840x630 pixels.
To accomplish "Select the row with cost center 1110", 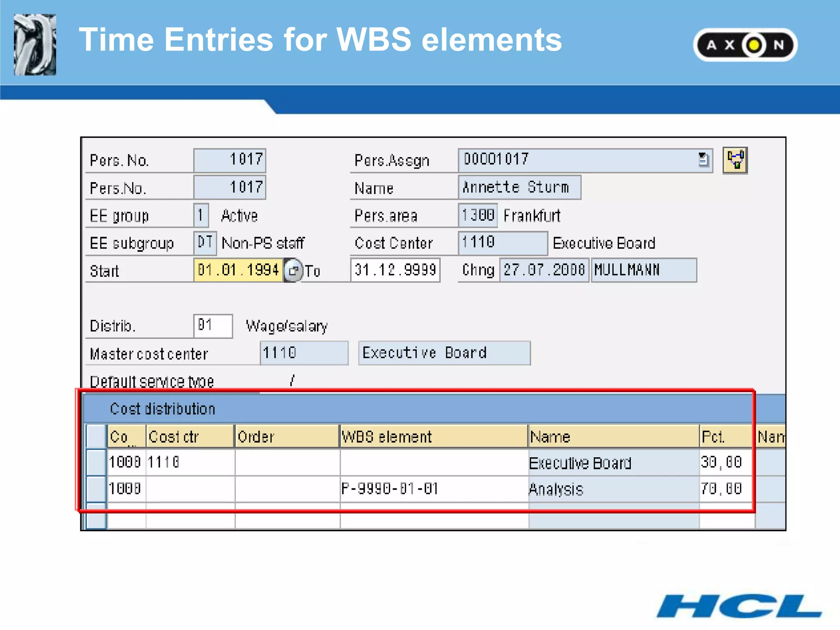I will tap(96, 462).
